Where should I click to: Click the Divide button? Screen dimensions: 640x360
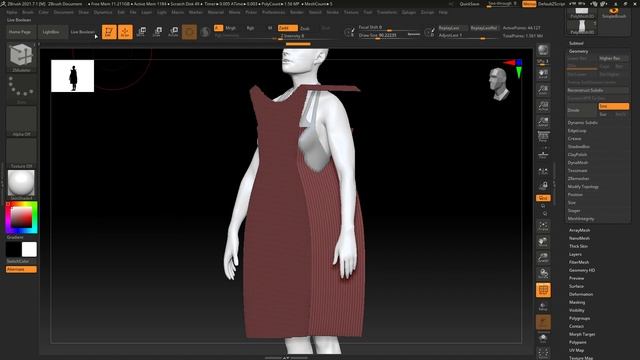click(582, 110)
